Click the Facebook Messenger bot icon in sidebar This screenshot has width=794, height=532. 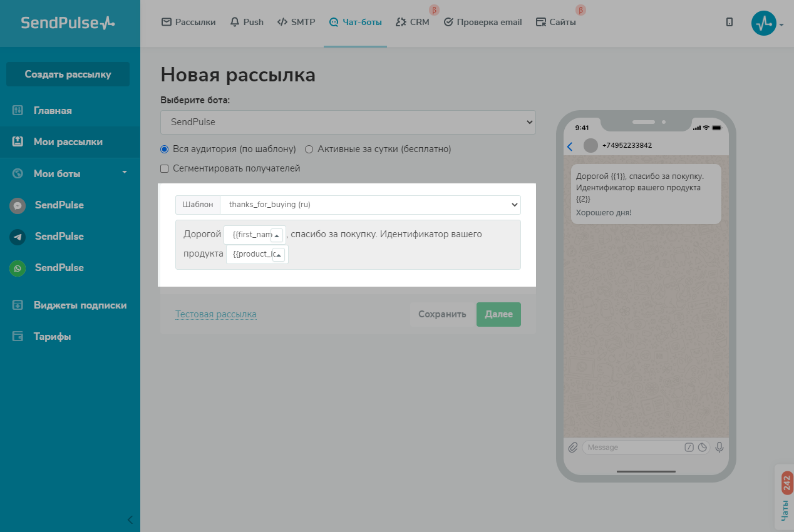point(18,205)
